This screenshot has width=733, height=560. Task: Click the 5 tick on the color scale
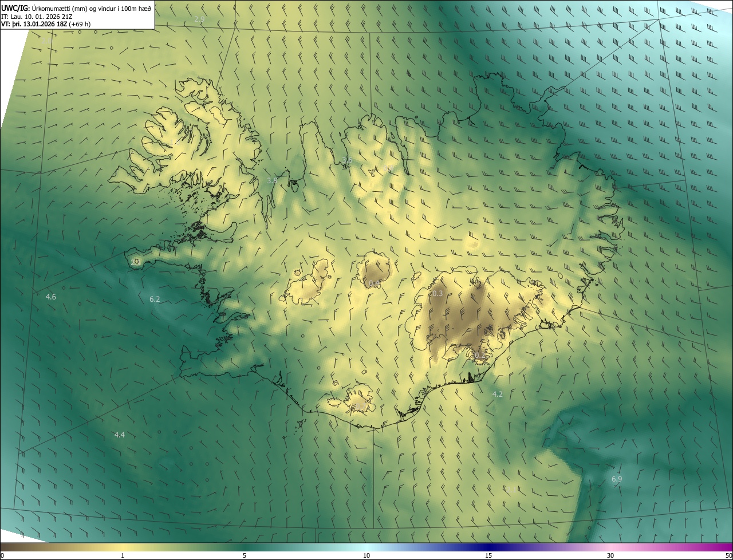pos(245,555)
